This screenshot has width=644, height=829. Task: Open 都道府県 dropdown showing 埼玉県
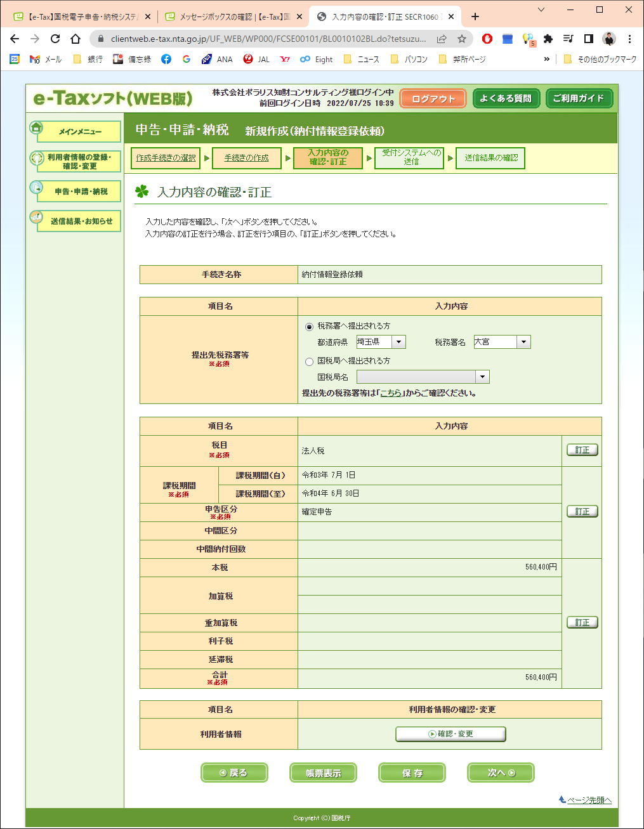click(381, 342)
